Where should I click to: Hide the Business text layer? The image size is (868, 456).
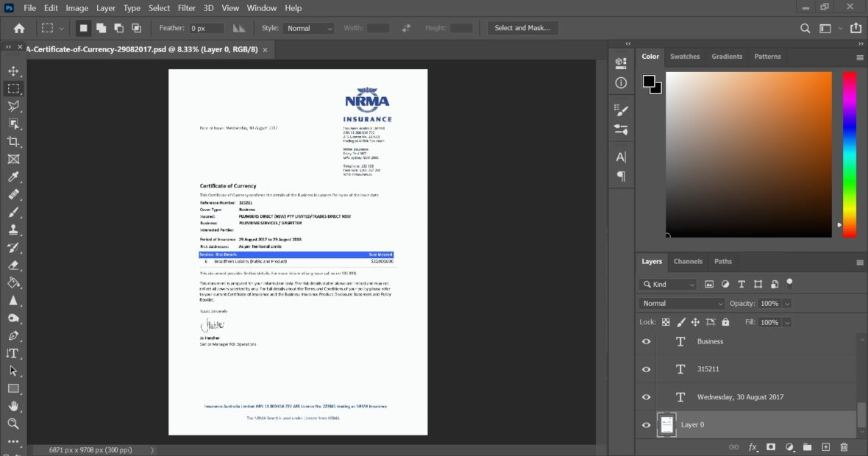coord(646,341)
